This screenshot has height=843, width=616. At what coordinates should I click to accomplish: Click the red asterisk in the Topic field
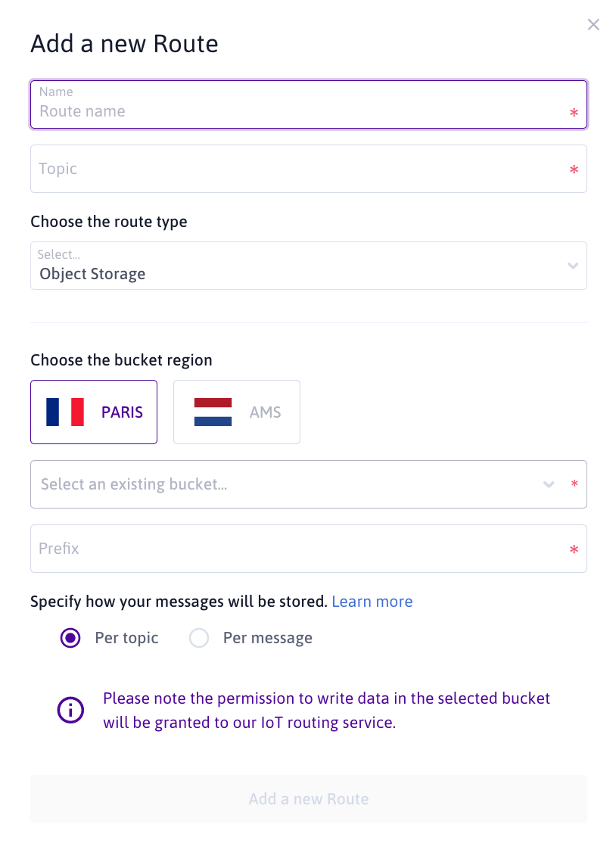click(574, 170)
